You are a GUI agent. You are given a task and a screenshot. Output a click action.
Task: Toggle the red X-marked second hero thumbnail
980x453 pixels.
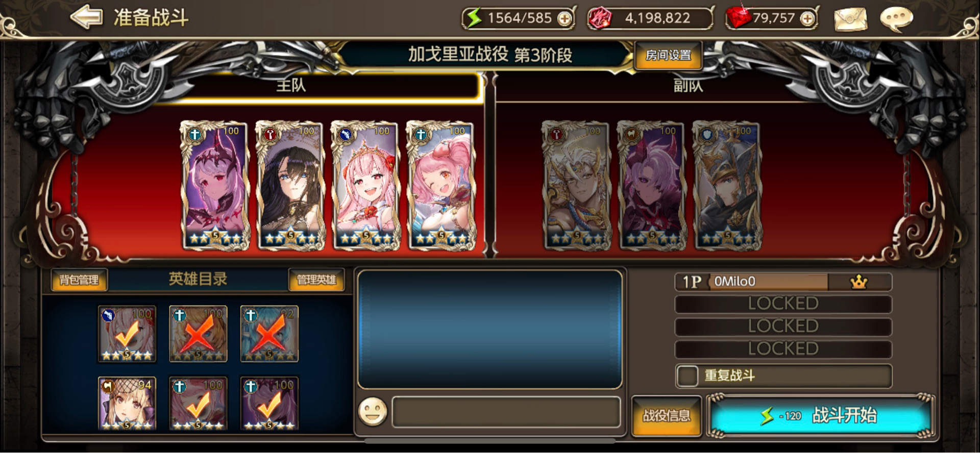(198, 334)
